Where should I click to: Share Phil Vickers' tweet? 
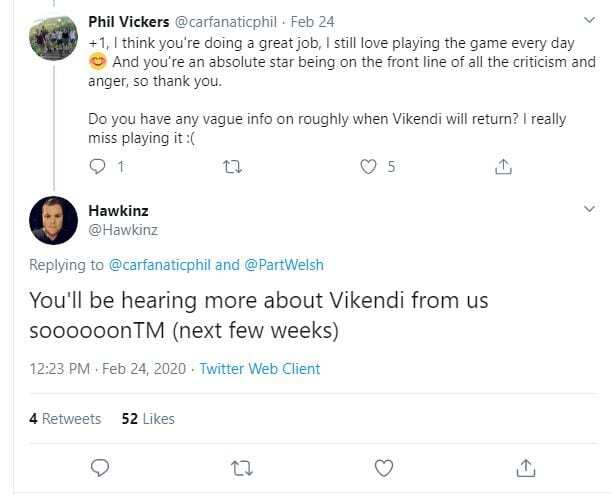pyautogui.click(x=503, y=167)
